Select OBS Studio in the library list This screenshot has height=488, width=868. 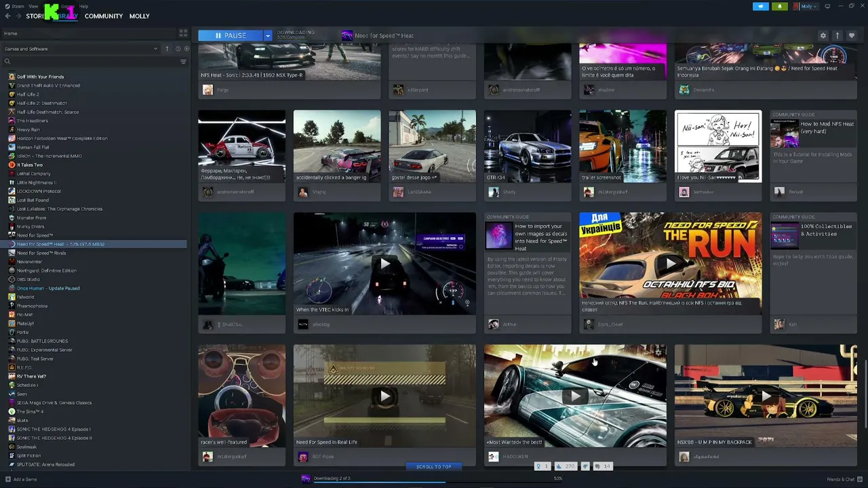coord(28,279)
